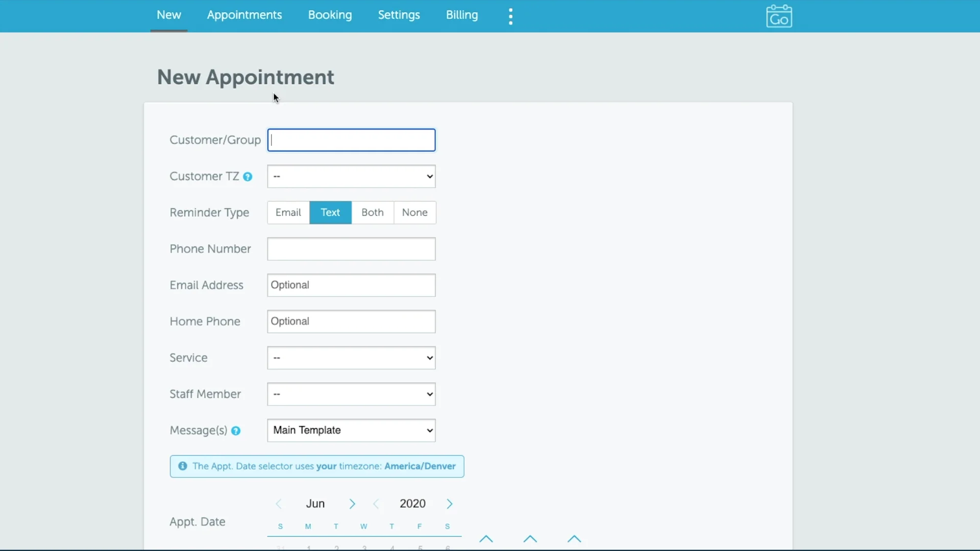The height and width of the screenshot is (551, 980).
Task: Open the Booking tab
Action: (330, 15)
